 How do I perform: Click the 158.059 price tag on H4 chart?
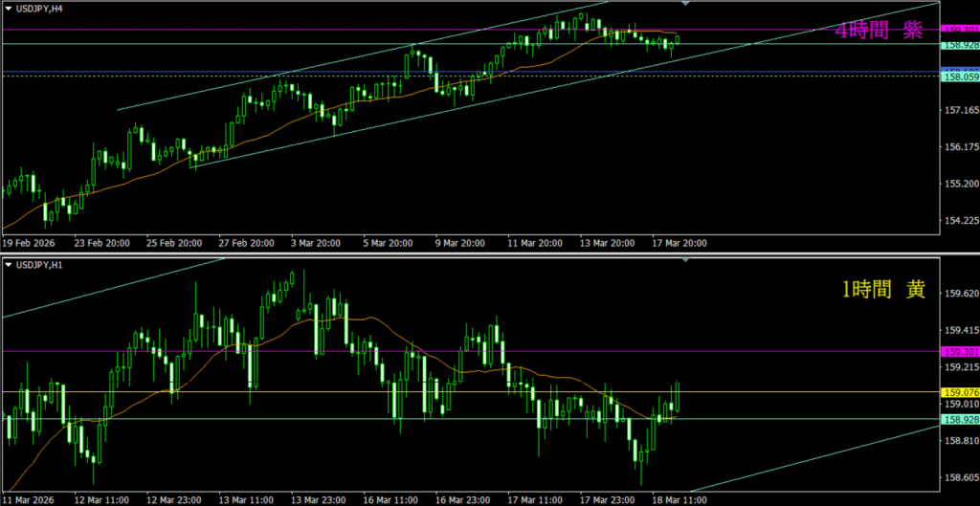coord(960,76)
